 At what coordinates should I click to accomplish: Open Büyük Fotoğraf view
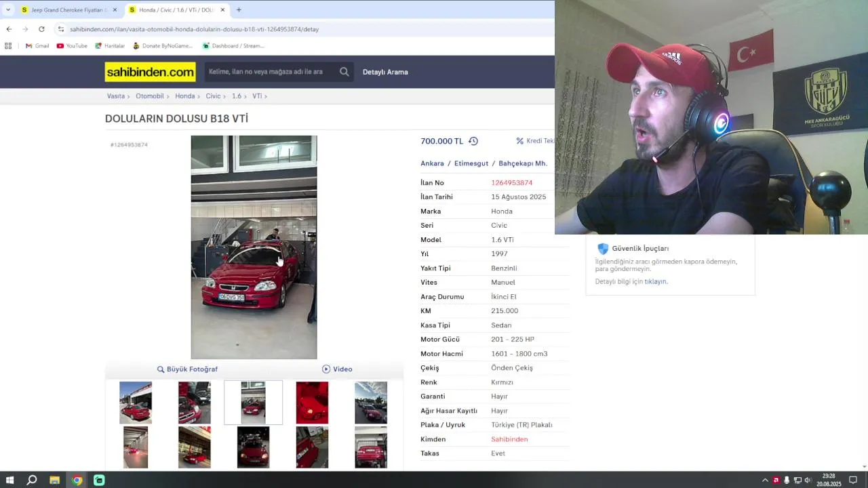(187, 369)
